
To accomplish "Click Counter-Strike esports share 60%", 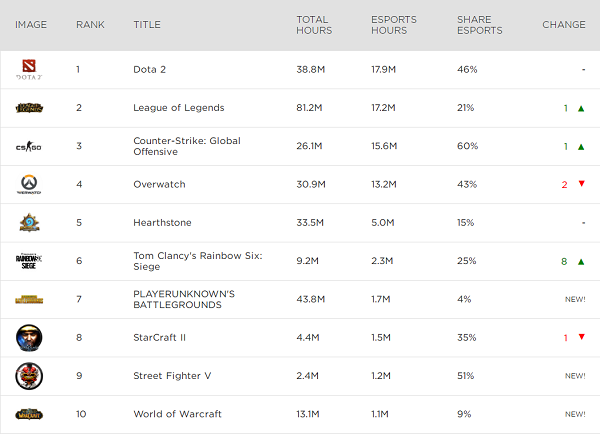I will coord(468,146).
